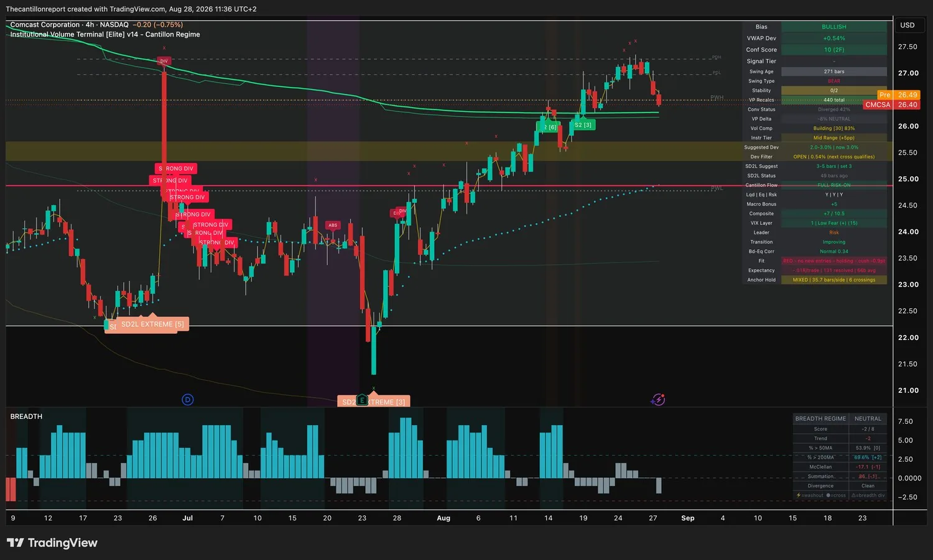Screen dimensions: 933x560
Task: Click the "53.9% [0]" % > 50MA value
Action: (x=868, y=448)
